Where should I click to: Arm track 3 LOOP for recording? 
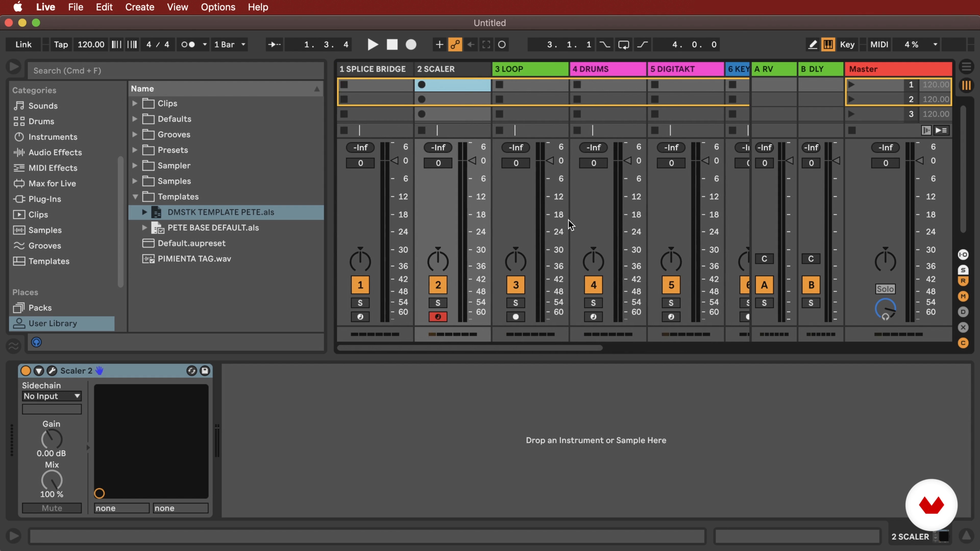coord(516,317)
